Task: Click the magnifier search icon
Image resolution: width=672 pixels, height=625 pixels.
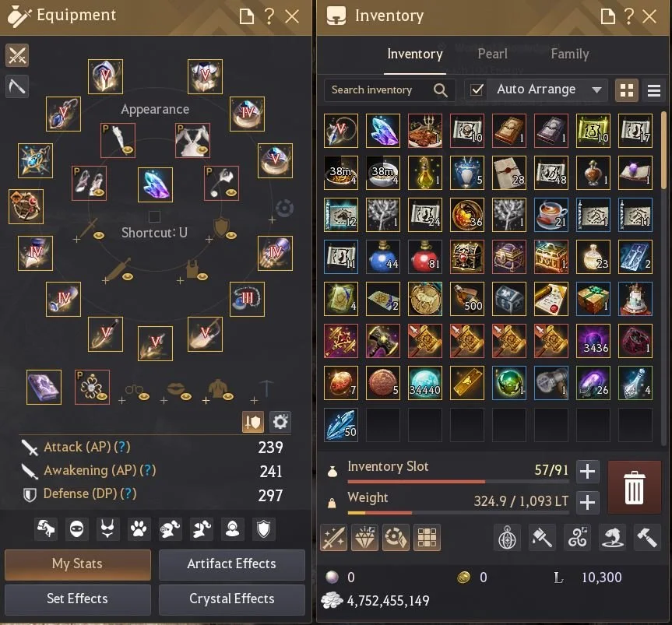Action: pos(440,90)
